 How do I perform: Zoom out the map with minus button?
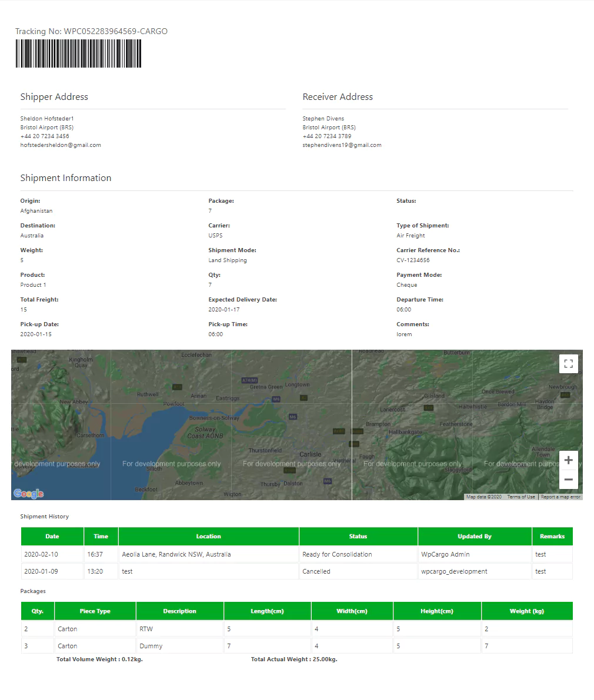coord(569,480)
